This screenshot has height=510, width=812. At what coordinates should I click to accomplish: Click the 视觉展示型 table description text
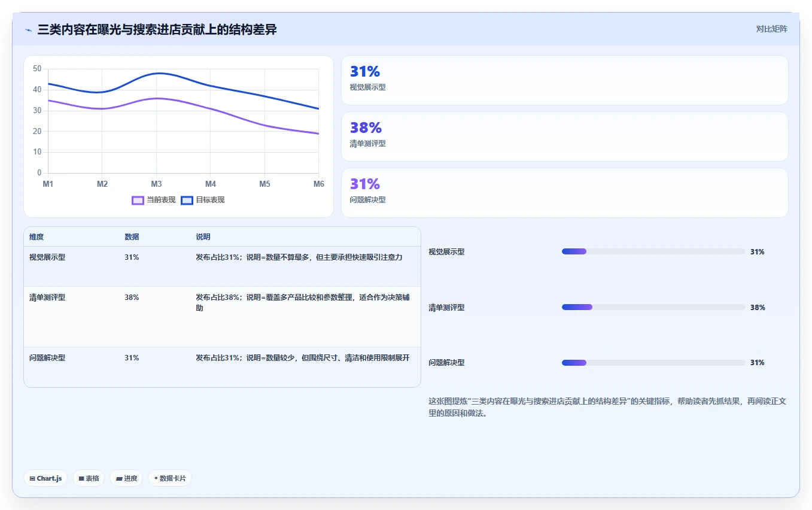(x=299, y=257)
